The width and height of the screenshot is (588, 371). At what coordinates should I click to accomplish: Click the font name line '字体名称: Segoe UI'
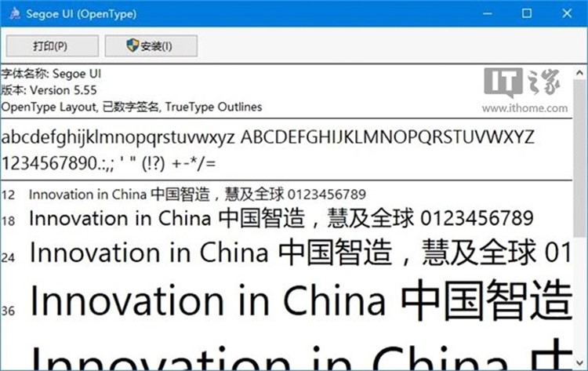coord(52,74)
